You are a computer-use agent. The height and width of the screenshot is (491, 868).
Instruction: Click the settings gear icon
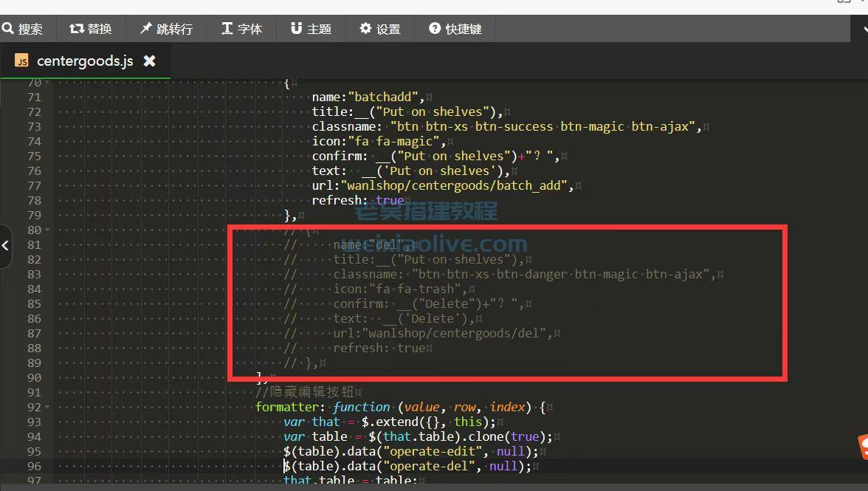point(365,29)
